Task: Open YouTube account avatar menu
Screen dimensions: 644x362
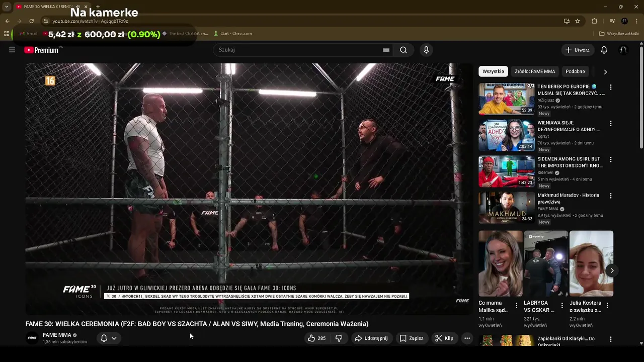Action: [623, 50]
